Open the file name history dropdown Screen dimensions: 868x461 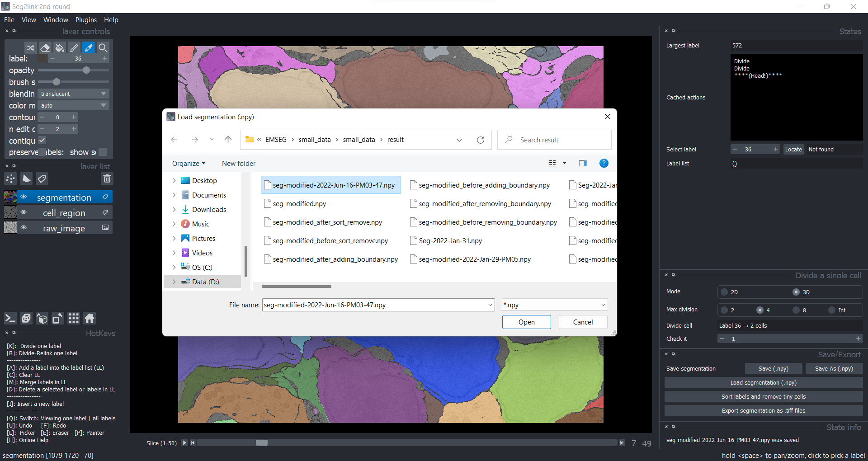click(490, 305)
